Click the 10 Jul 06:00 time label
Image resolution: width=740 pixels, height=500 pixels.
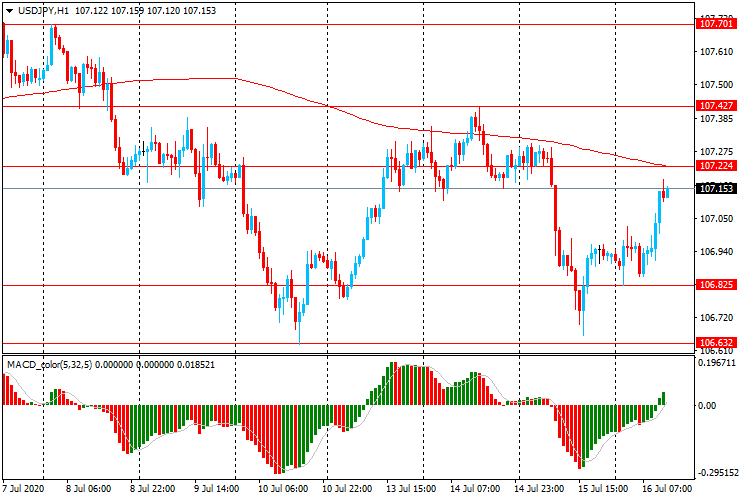click(x=283, y=488)
